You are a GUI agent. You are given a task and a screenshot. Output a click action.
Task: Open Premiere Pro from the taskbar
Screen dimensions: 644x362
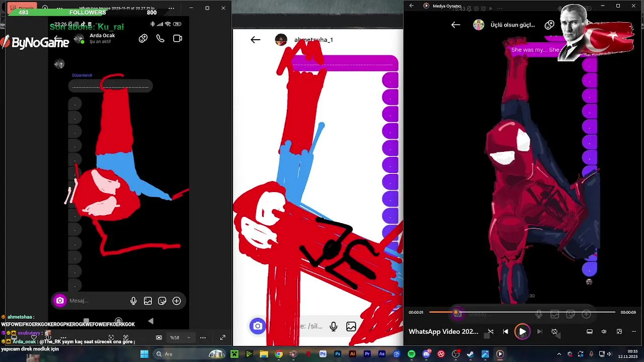pyautogui.click(x=367, y=354)
